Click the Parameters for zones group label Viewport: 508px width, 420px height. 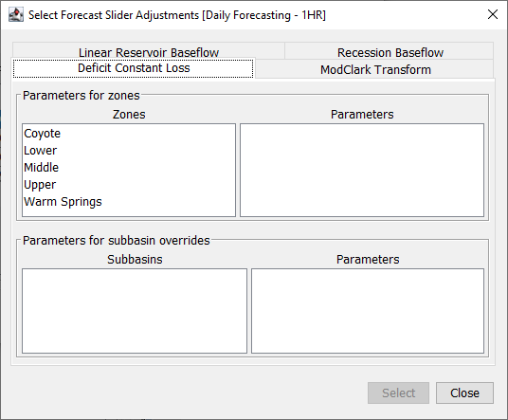pos(82,96)
